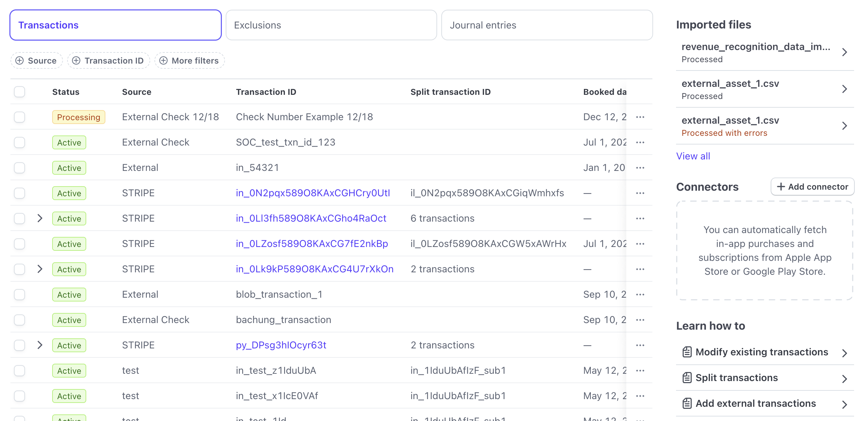
Task: Switch to the Exclusions tab
Action: click(331, 25)
